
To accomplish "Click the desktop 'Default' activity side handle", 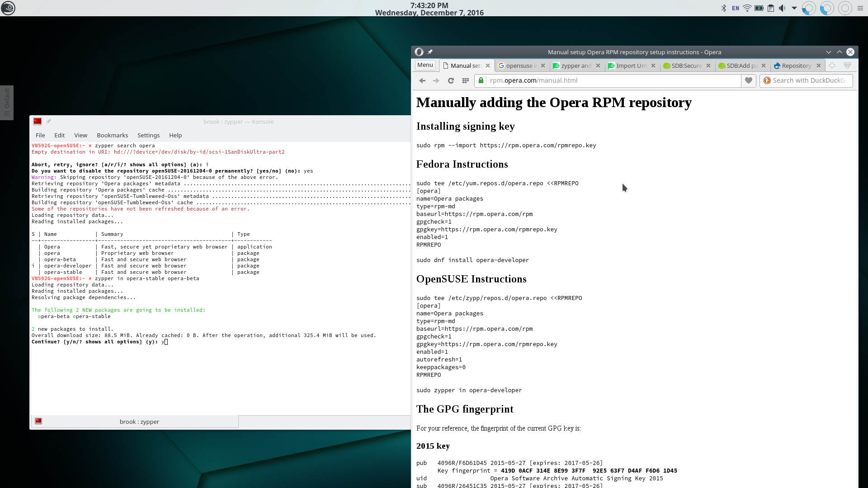I will click(x=7, y=103).
